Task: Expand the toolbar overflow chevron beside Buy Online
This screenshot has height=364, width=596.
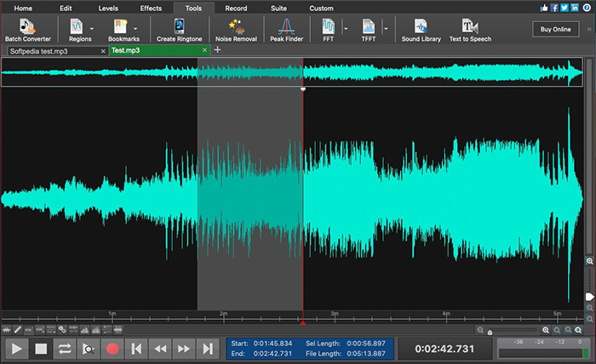Action: click(x=589, y=29)
